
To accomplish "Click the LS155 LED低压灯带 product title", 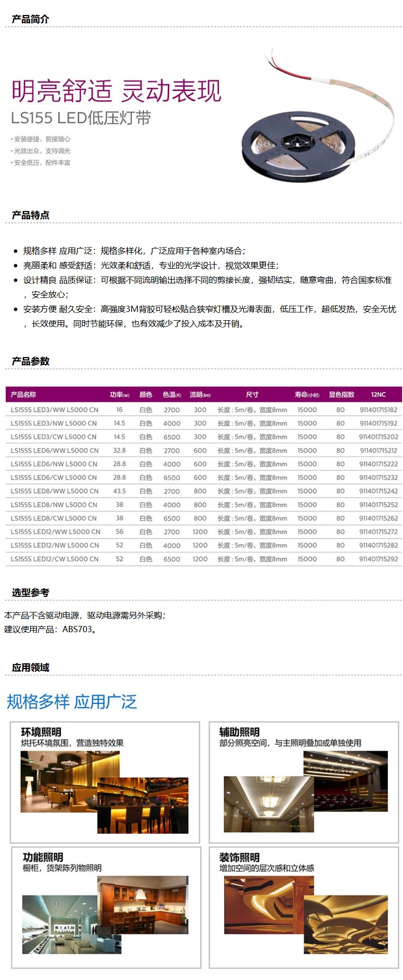I will tap(81, 118).
